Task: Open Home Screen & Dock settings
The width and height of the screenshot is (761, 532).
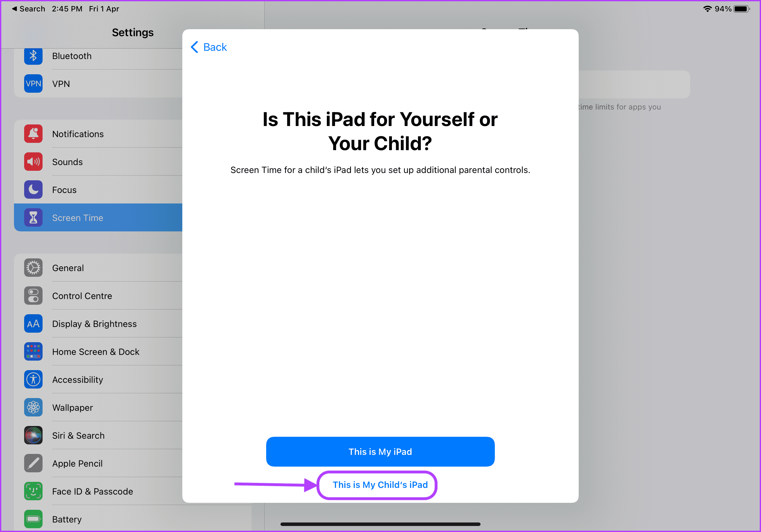Action: pos(95,351)
